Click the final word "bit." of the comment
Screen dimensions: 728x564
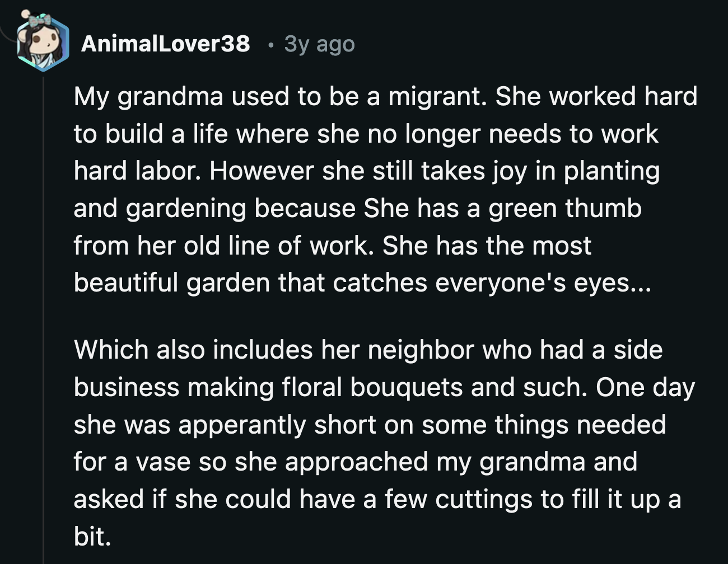[x=92, y=536]
